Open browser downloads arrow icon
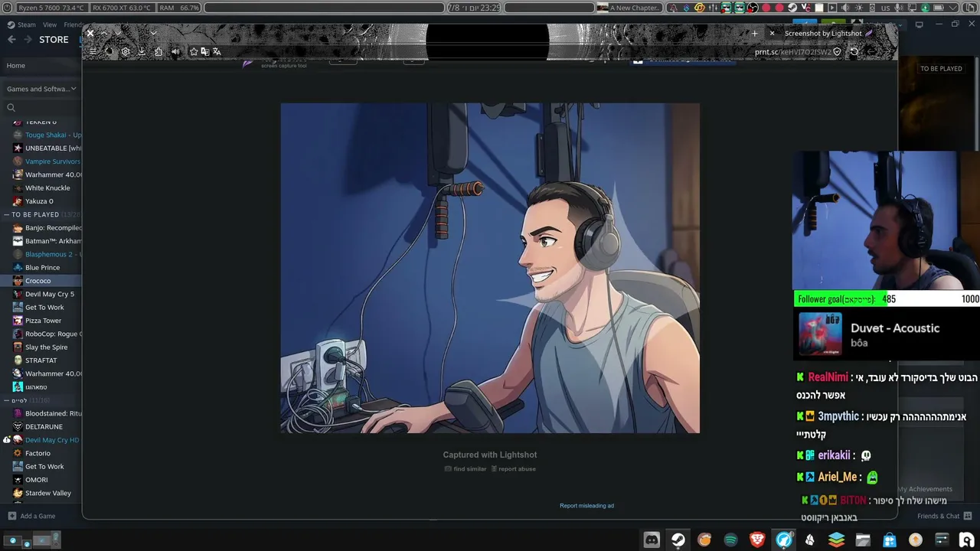This screenshot has width=980, height=551. 142,52
